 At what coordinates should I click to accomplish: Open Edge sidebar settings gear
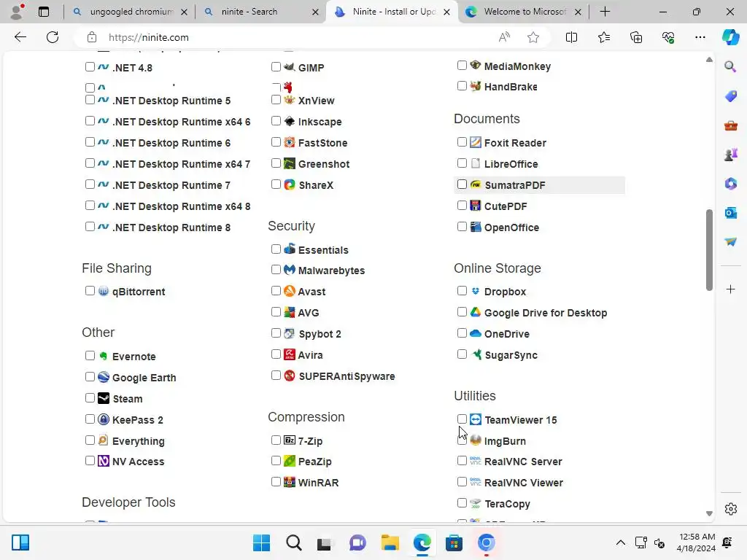pos(730,509)
